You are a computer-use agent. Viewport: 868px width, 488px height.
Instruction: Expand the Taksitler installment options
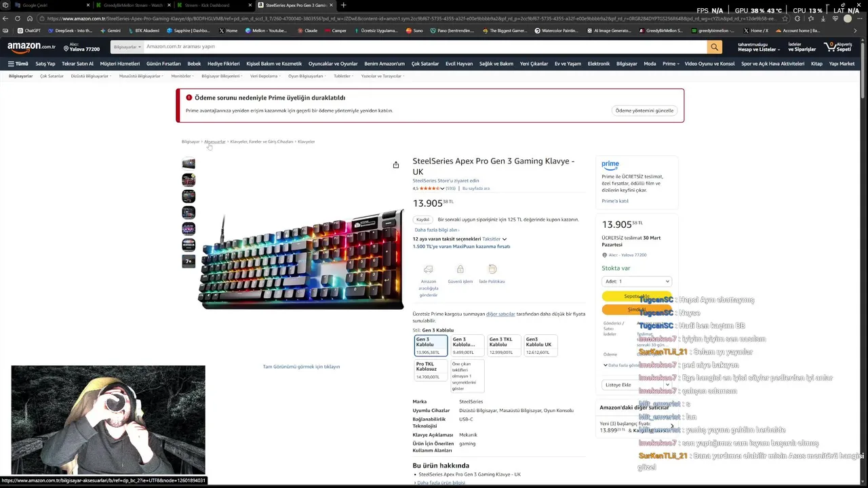494,239
